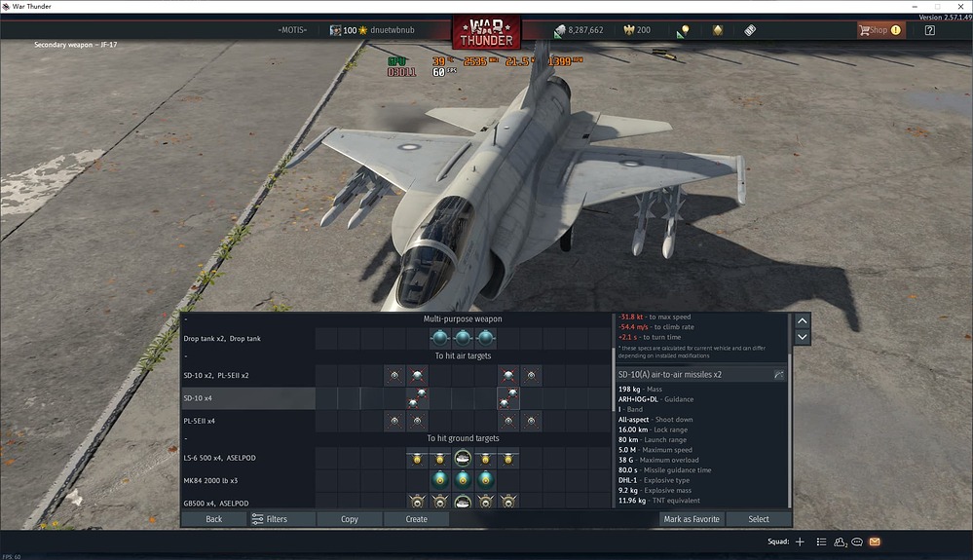The image size is (973, 560).
Task: Click the first bomb icon in MK84 2000 lb row
Action: point(440,480)
